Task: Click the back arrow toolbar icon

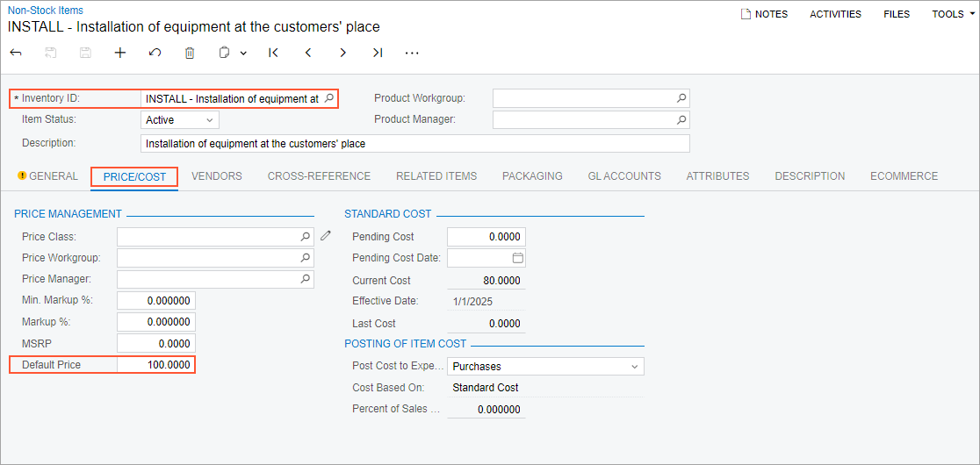Action: point(16,53)
